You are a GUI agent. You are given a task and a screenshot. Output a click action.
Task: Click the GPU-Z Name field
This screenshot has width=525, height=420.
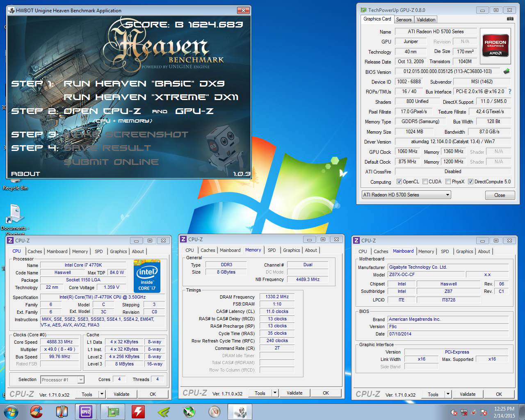coord(436,32)
